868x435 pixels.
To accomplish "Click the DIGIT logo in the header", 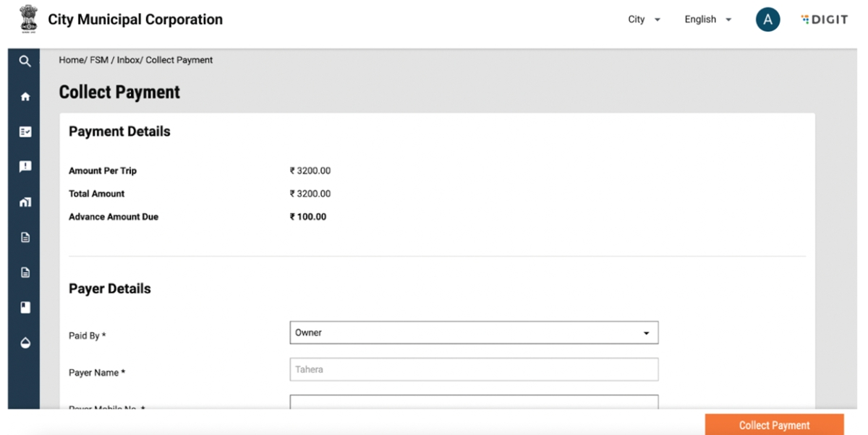I will coord(825,20).
